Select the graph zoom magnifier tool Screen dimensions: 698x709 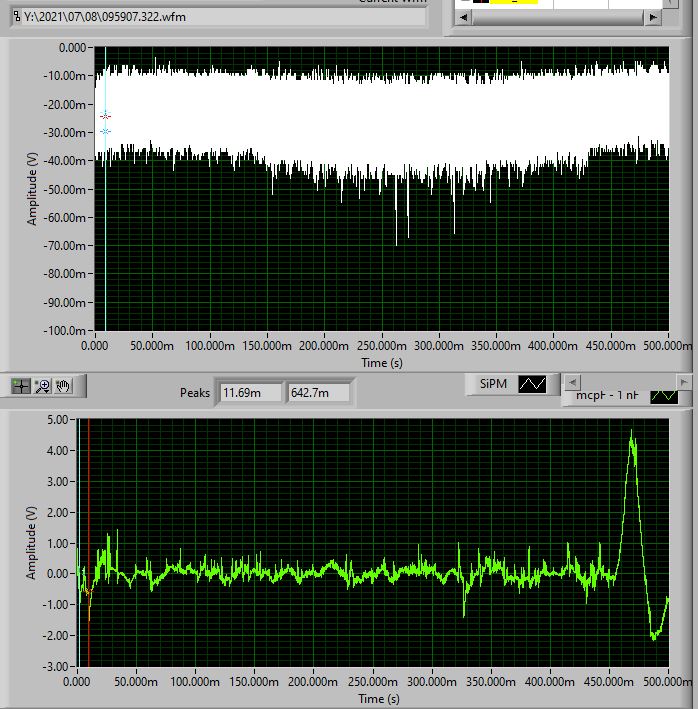point(43,386)
